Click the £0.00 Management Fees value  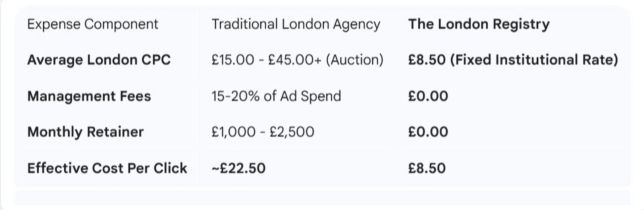(x=428, y=96)
